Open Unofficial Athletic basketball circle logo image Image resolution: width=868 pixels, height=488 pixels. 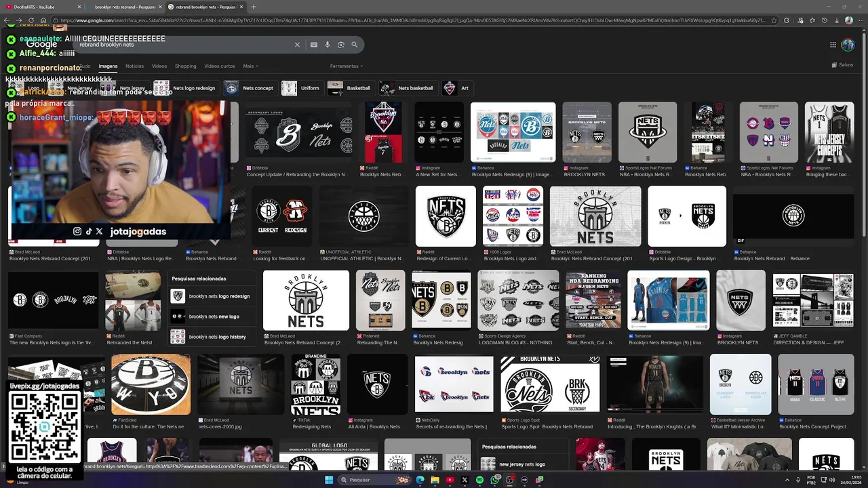coord(364,216)
